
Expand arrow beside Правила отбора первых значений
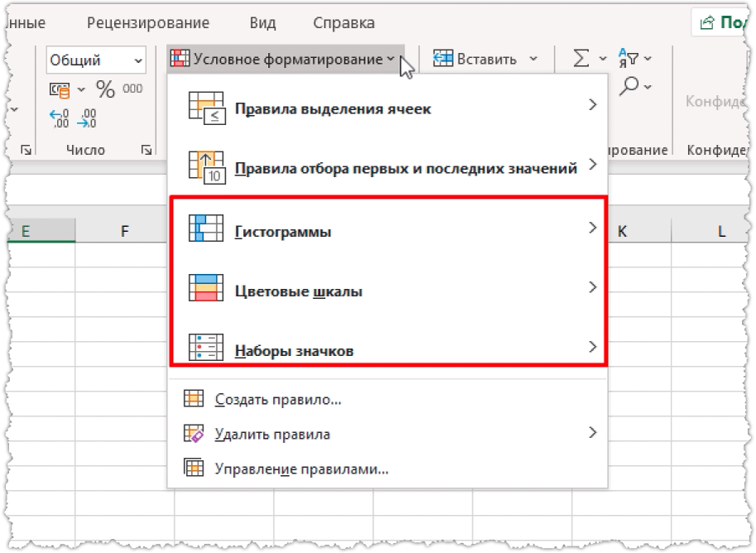tap(593, 164)
